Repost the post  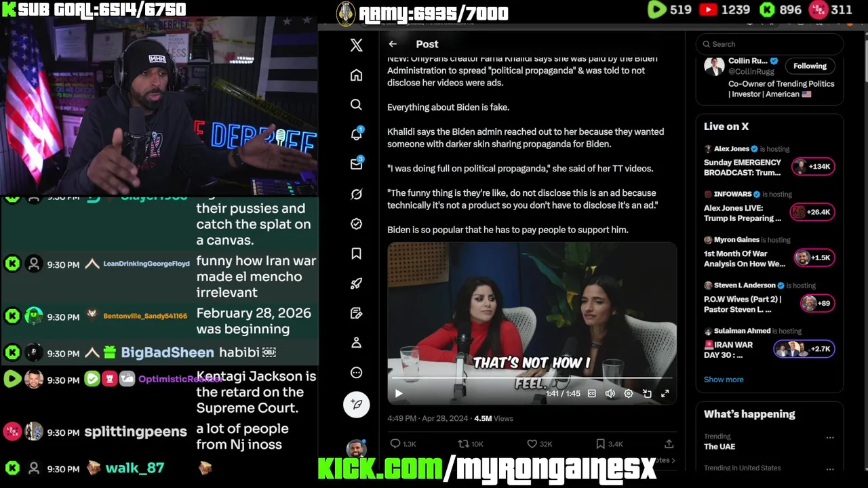(x=471, y=444)
